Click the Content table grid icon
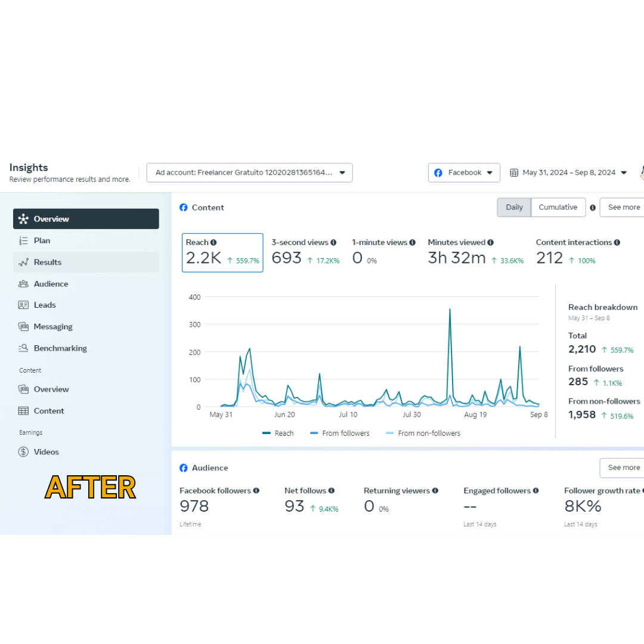Image resolution: width=644 pixels, height=644 pixels. pyautogui.click(x=23, y=411)
